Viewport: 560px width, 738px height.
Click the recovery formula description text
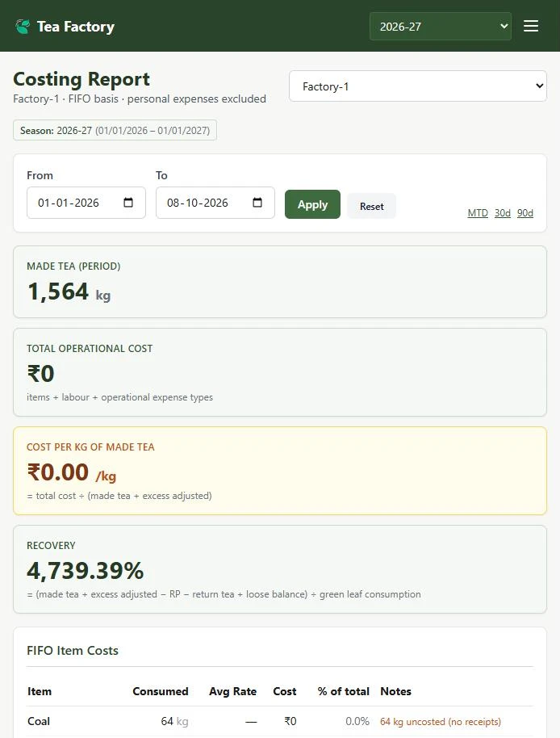(224, 594)
